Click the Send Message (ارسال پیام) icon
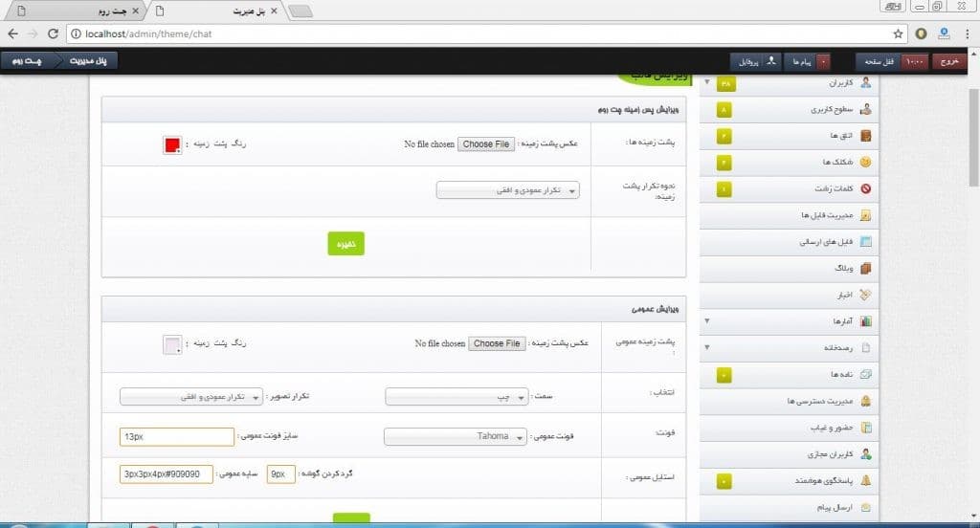Image resolution: width=980 pixels, height=528 pixels. [865, 507]
